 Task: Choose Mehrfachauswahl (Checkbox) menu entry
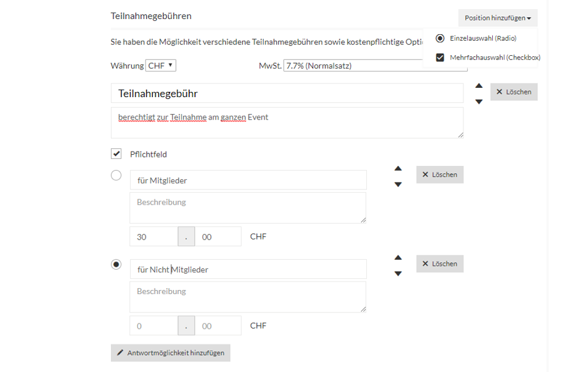488,57
